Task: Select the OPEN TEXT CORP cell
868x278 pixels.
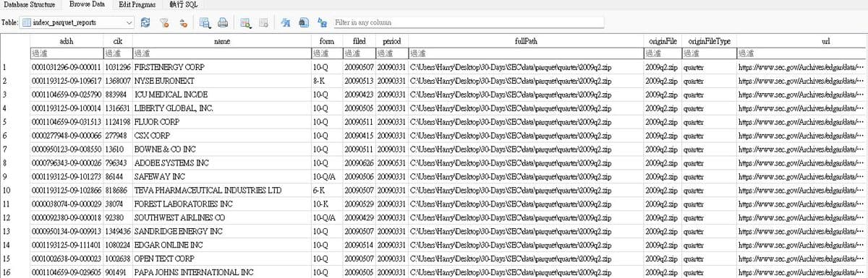Action: pos(221,259)
